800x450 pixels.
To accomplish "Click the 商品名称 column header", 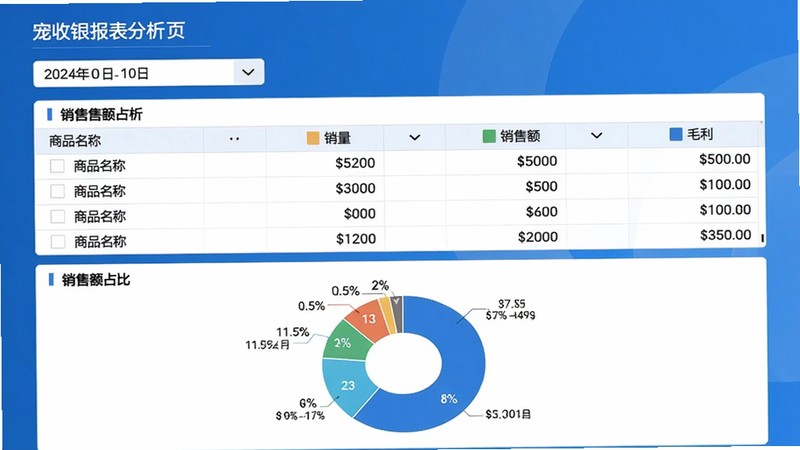I will [75, 141].
